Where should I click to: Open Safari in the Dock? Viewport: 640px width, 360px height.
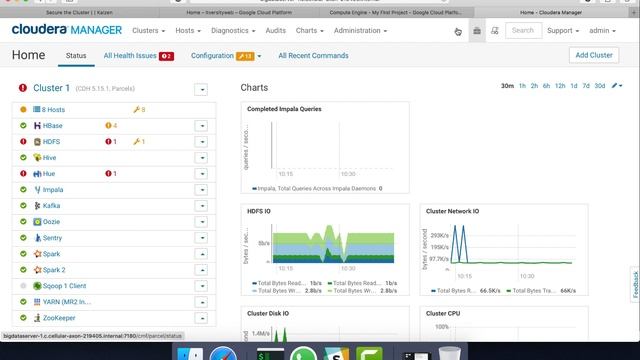coord(223,353)
